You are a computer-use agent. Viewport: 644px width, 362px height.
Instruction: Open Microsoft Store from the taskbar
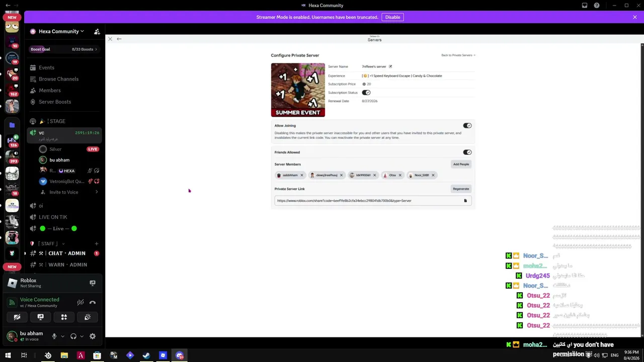coord(97,355)
